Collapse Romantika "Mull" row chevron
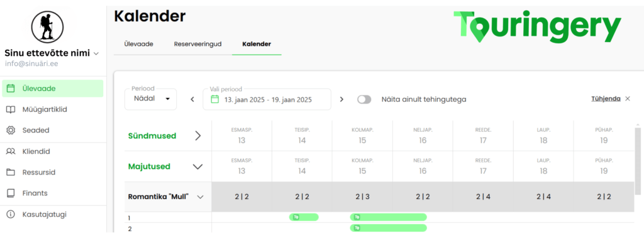644x238 pixels. [201, 197]
